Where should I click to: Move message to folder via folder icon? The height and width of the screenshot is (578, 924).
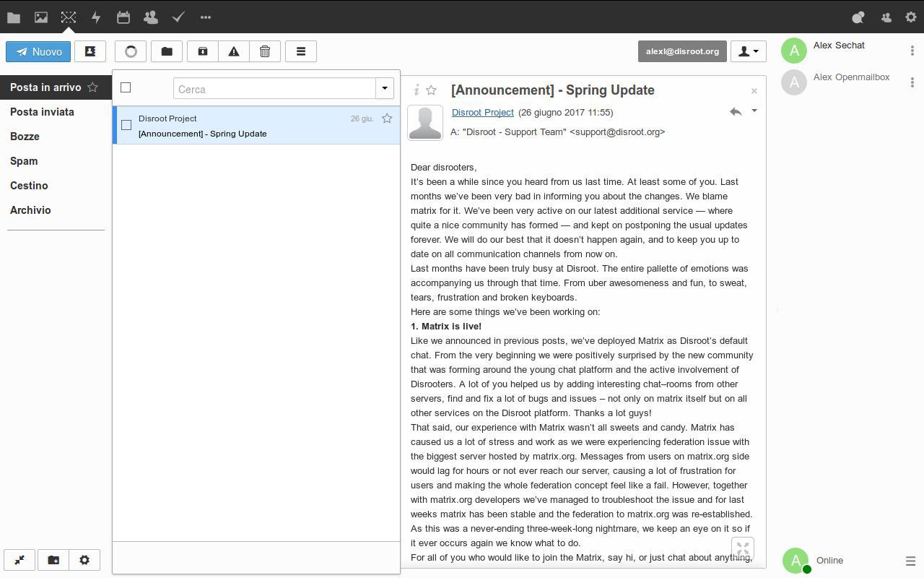coord(167,51)
